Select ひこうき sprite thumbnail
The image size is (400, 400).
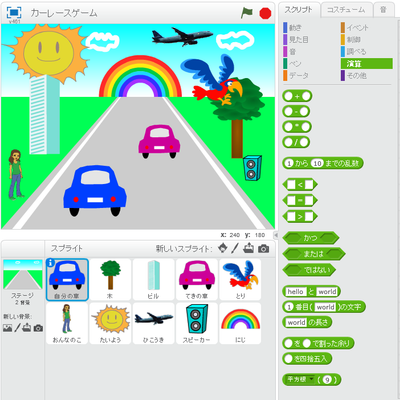[x=154, y=323]
